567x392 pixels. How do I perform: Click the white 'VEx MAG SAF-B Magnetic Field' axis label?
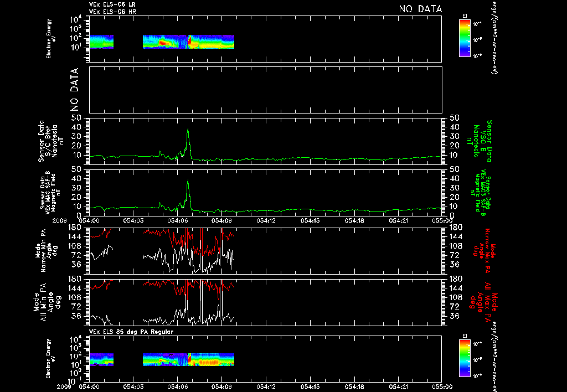pyautogui.click(x=50, y=192)
